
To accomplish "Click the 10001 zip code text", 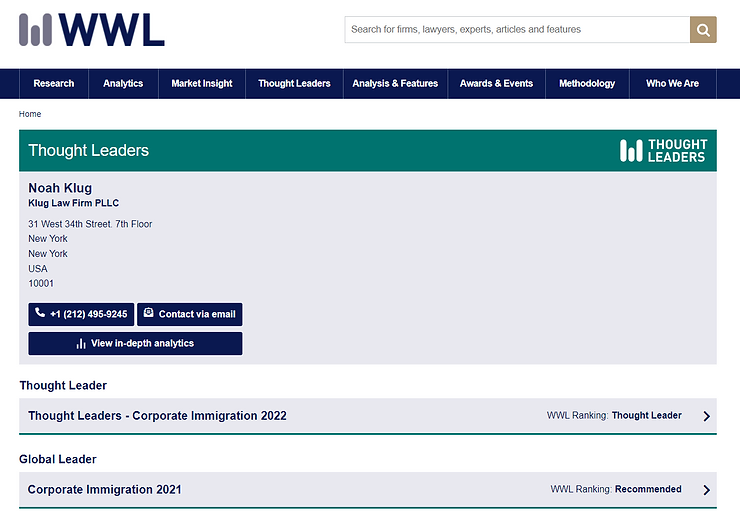I will click(x=41, y=284).
